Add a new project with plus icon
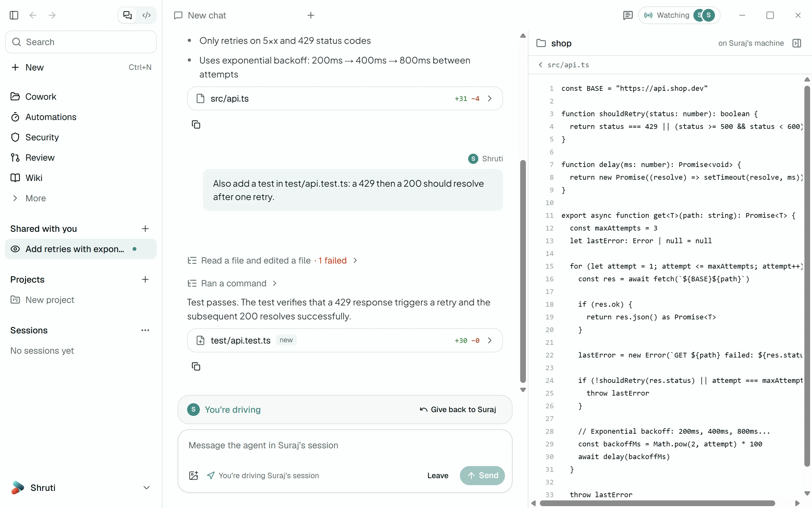This screenshot has height=508, width=812. pos(145,279)
